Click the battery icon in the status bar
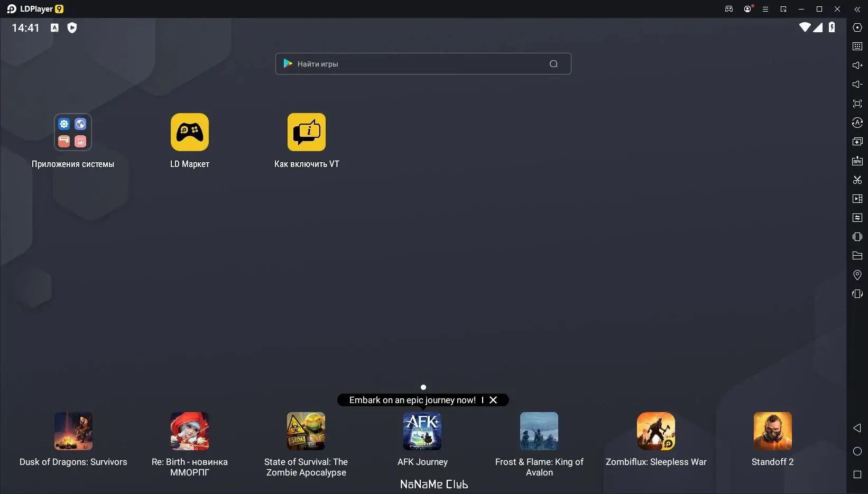Image resolution: width=868 pixels, height=494 pixels. 832,27
